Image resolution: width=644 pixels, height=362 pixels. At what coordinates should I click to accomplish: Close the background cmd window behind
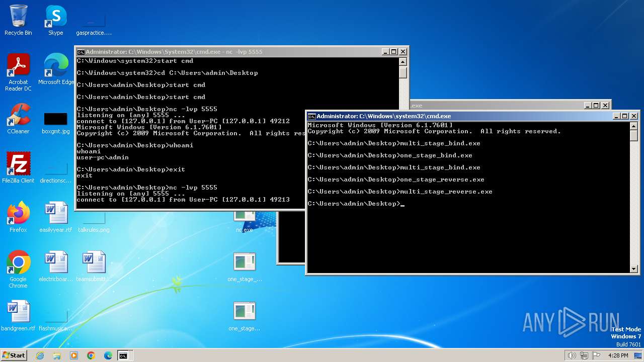click(605, 106)
